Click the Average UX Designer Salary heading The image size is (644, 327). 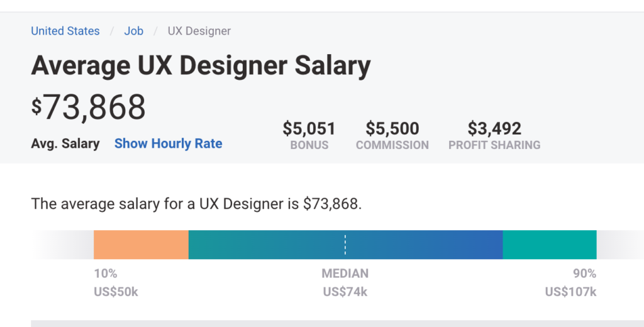tap(201, 65)
